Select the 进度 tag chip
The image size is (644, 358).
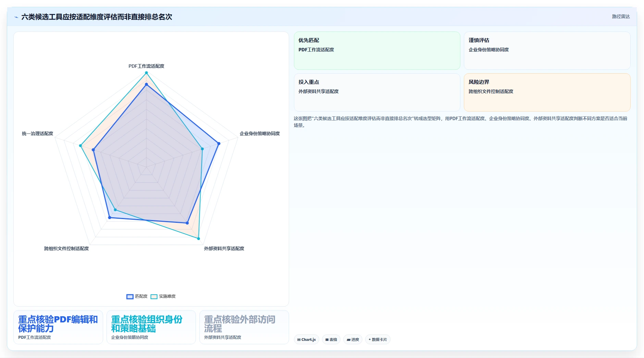(353, 340)
